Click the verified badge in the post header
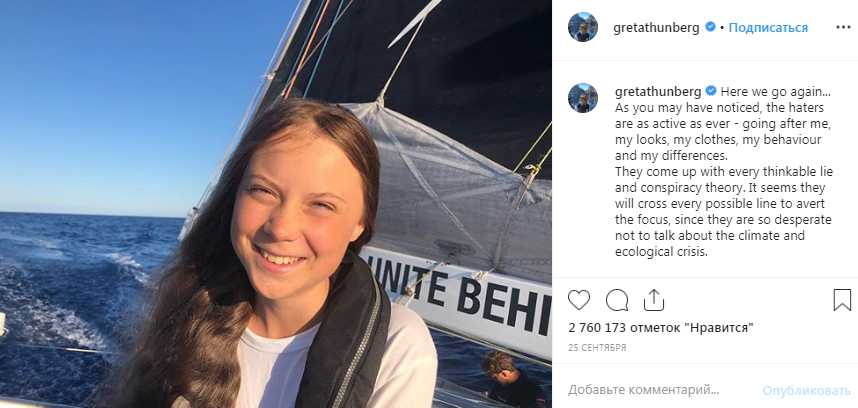This screenshot has width=858, height=408. [711, 27]
